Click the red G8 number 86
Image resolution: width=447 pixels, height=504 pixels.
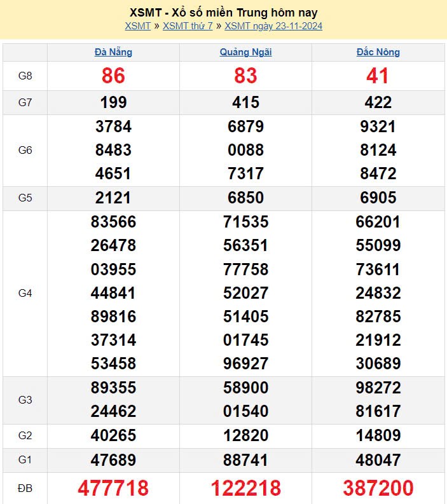113,76
